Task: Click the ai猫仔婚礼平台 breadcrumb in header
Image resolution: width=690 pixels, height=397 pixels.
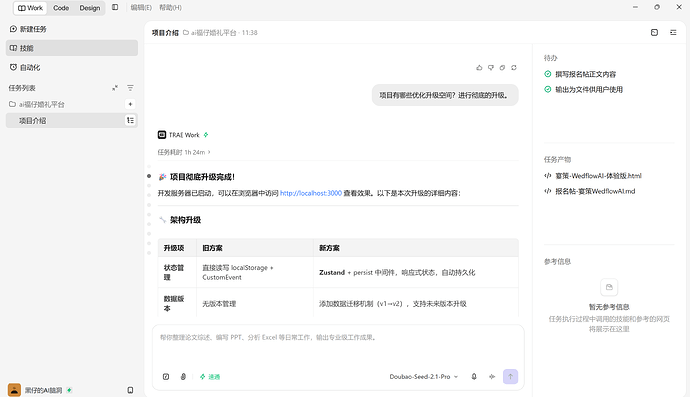Action: [x=210, y=33]
